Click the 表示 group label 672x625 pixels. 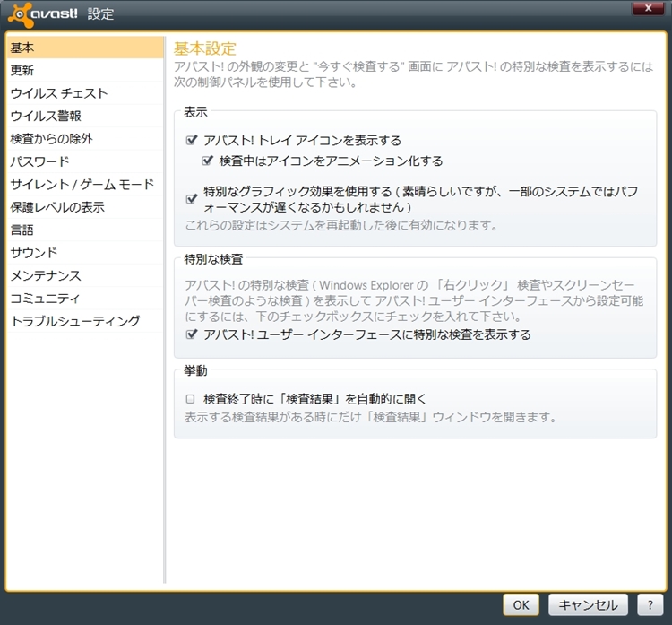195,112
